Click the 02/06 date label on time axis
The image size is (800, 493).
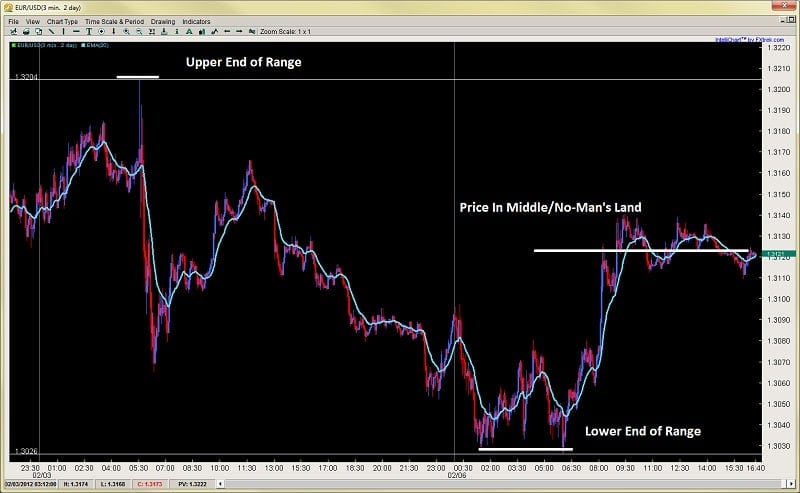pyautogui.click(x=457, y=475)
